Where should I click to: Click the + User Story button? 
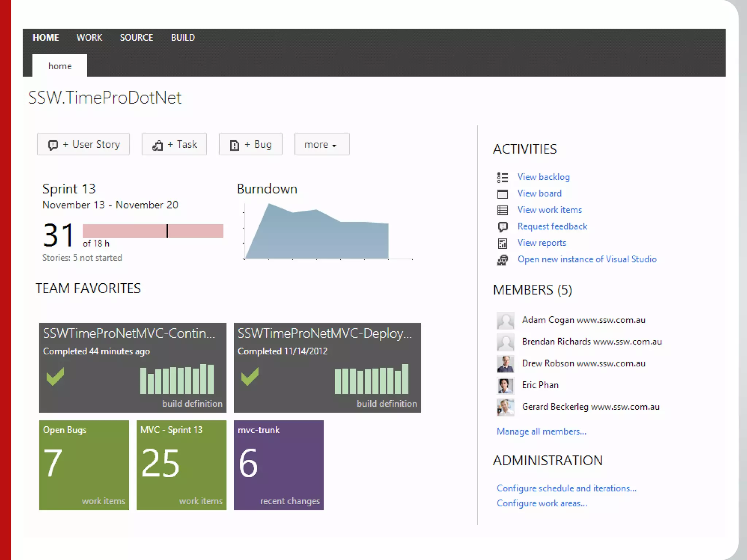[x=83, y=144]
